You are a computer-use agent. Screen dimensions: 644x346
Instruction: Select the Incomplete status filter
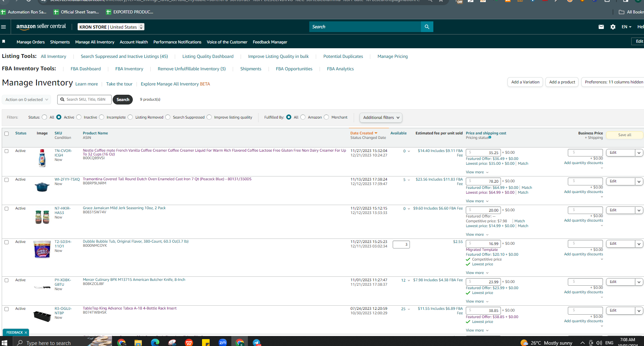coord(102,117)
